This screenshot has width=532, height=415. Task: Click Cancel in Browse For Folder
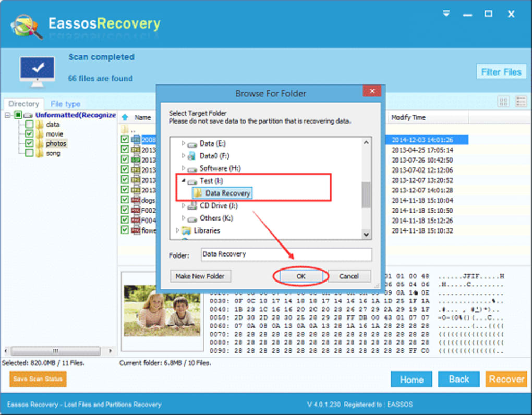(x=349, y=276)
